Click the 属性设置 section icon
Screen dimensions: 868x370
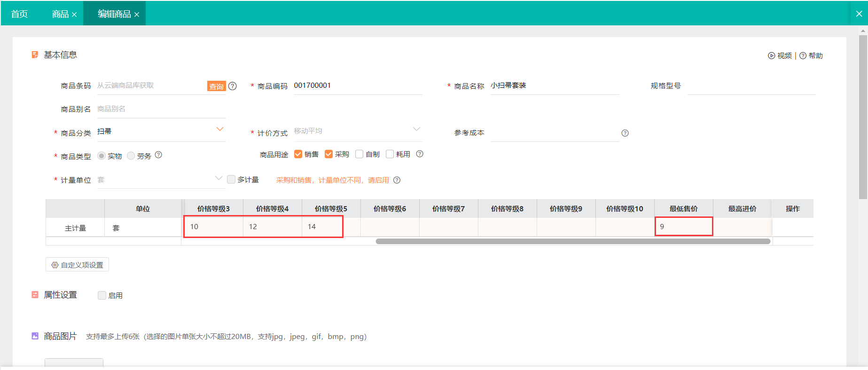[35, 294]
